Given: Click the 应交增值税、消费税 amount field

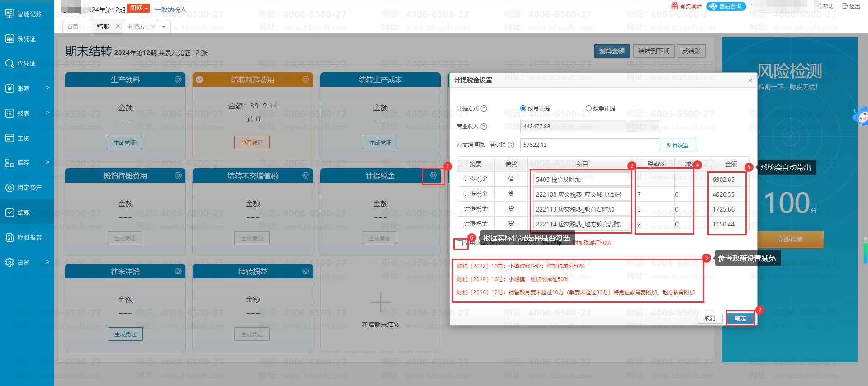Looking at the screenshot, I should 589,145.
